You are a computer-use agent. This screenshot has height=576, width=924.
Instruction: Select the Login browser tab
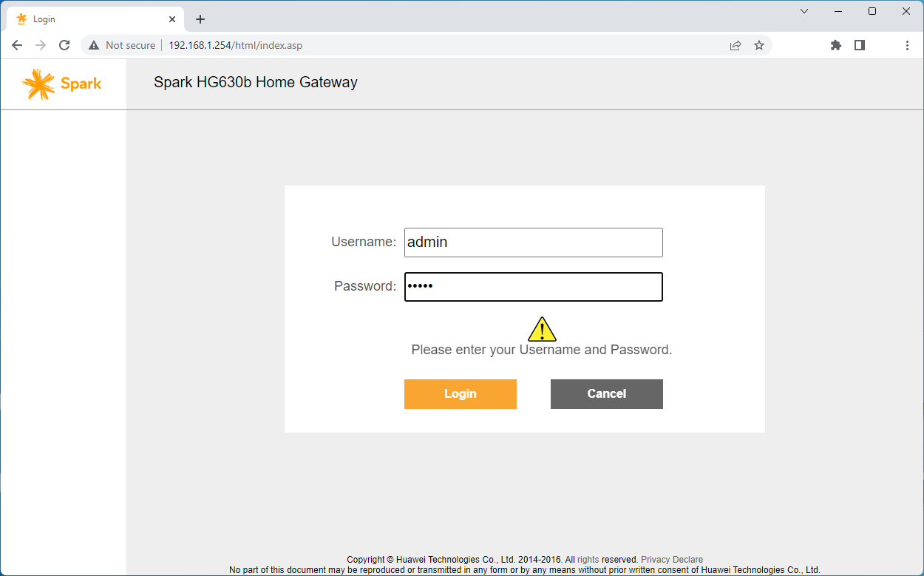(x=96, y=19)
